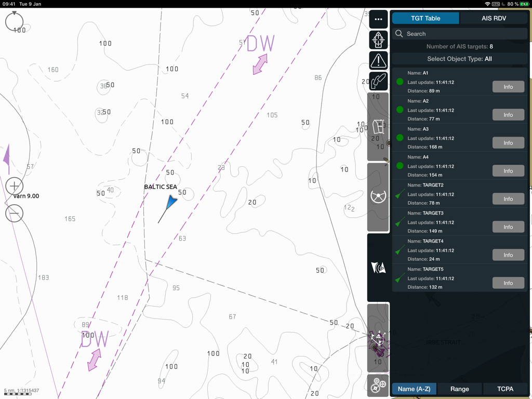Click the zoom-in magnifier icon
Viewport: 532px width, 399px height.
[x=14, y=186]
